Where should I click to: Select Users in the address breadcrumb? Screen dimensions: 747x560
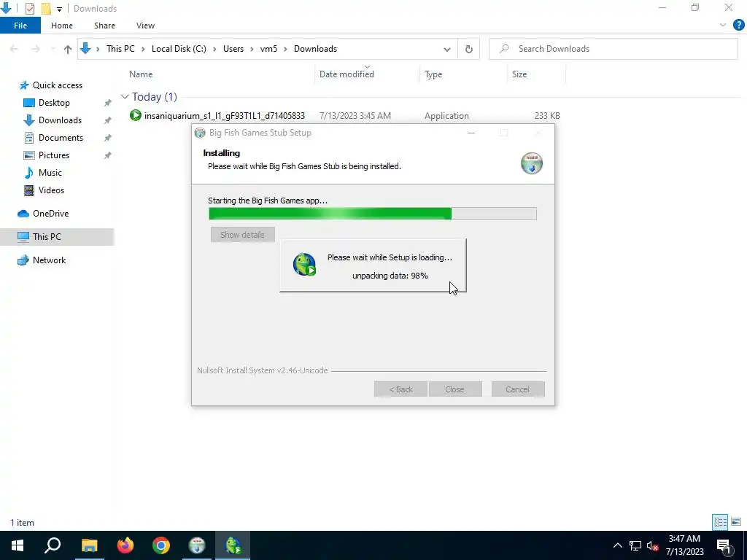tap(233, 49)
